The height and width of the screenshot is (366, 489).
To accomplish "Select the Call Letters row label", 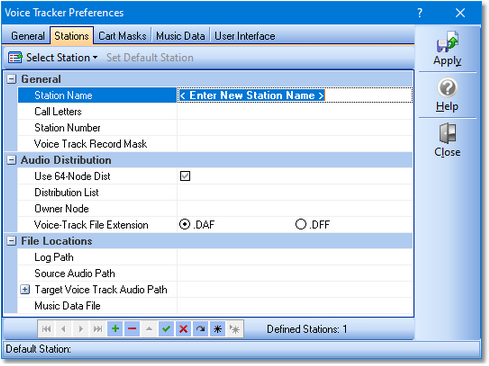I will (58, 111).
